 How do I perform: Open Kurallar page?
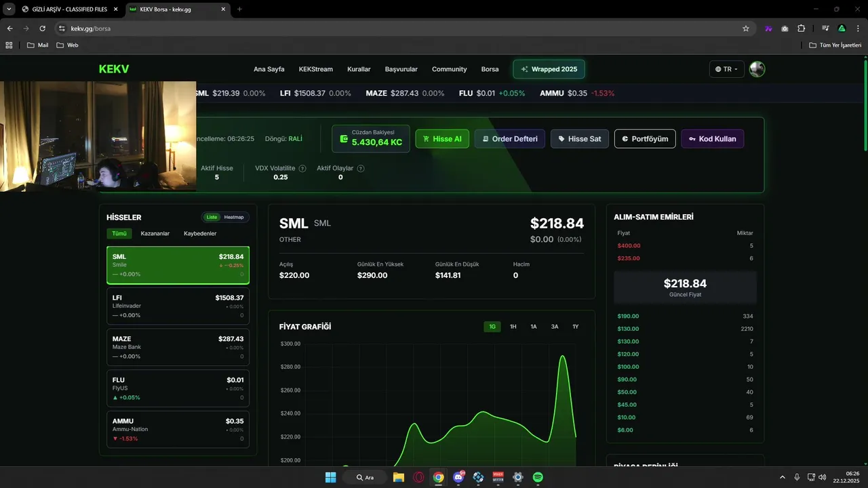(x=359, y=69)
